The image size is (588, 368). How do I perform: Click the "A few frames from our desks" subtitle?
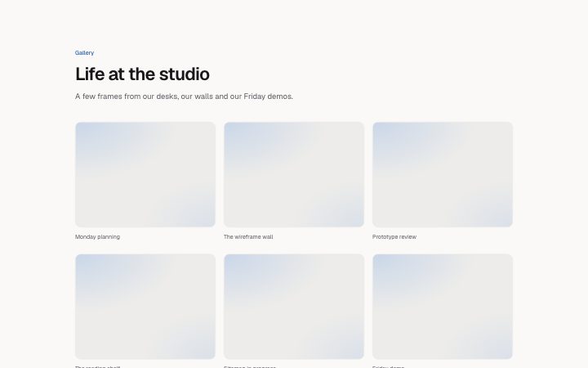184,96
